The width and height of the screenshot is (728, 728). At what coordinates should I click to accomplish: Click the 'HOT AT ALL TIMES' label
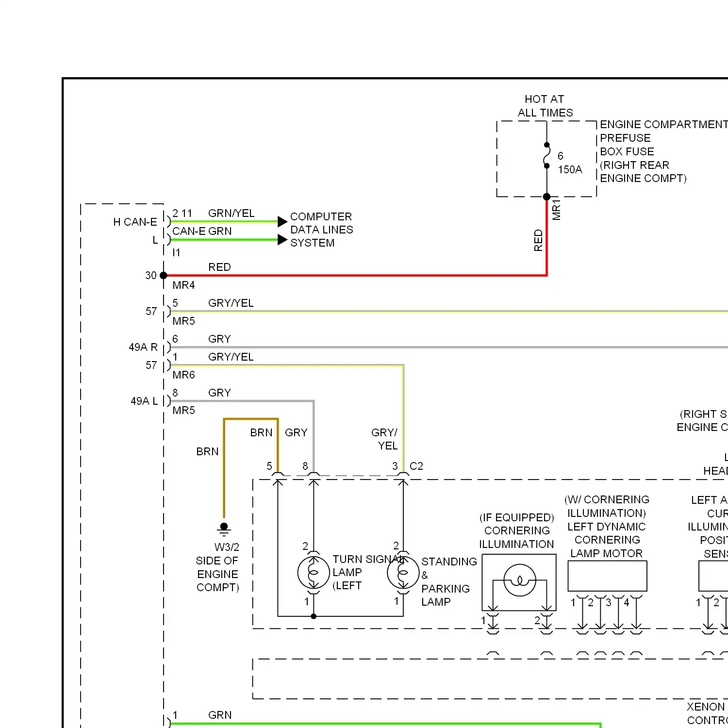[545, 106]
